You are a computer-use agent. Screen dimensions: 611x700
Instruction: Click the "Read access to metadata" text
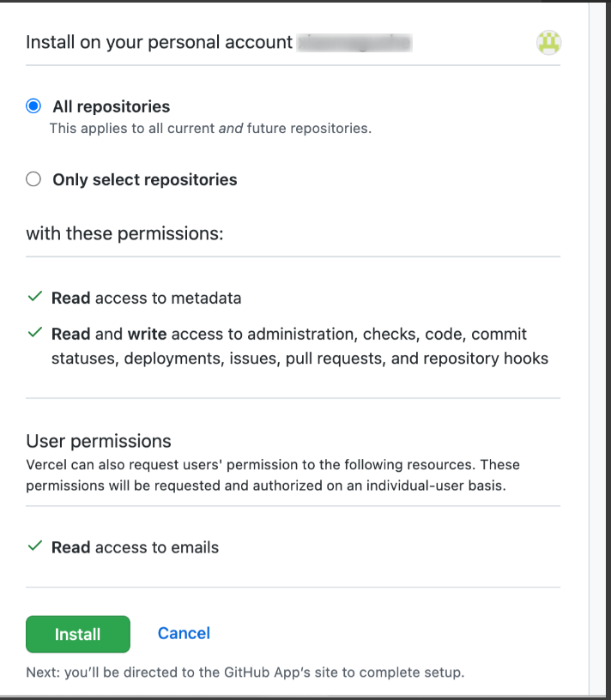pyautogui.click(x=146, y=298)
